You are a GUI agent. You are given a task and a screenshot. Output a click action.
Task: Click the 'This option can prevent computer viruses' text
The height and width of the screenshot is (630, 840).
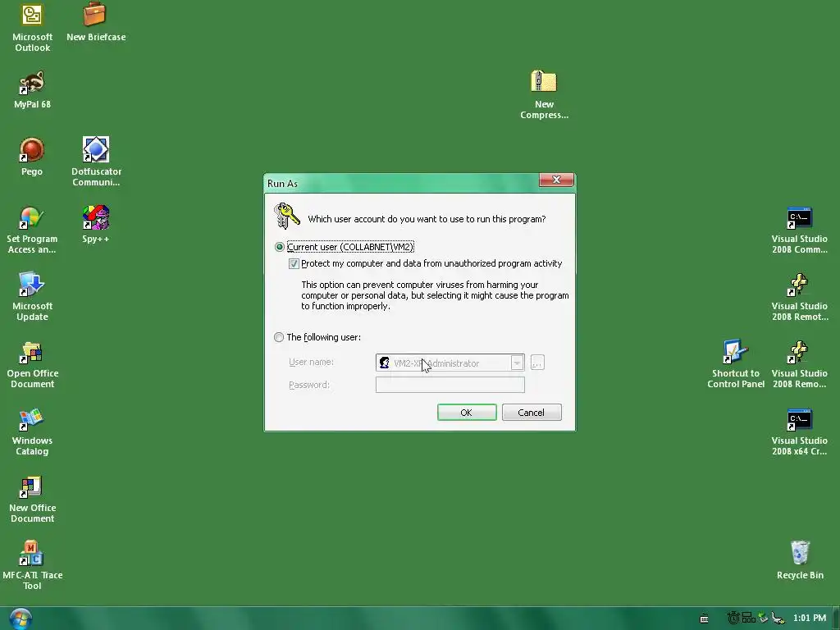click(x=435, y=295)
